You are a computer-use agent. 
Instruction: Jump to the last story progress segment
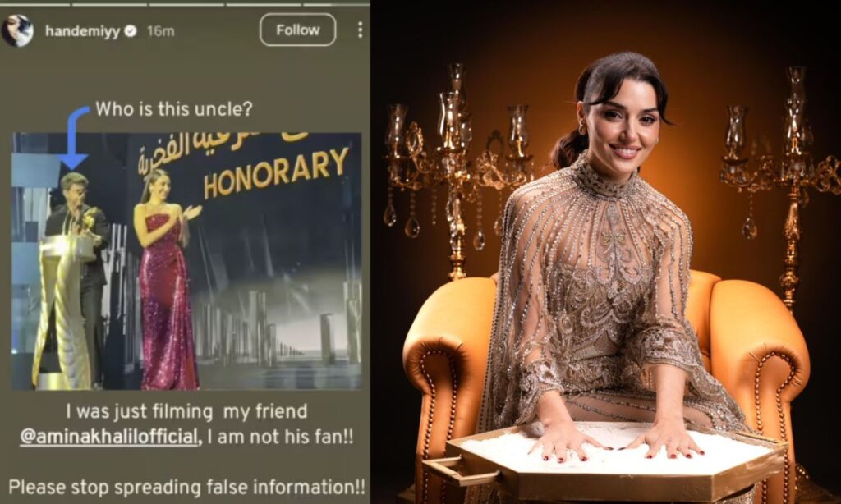tap(337, 4)
